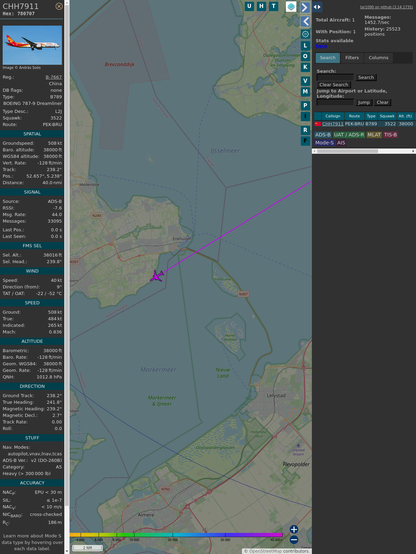Click the U map toggle button

pos(250,6)
